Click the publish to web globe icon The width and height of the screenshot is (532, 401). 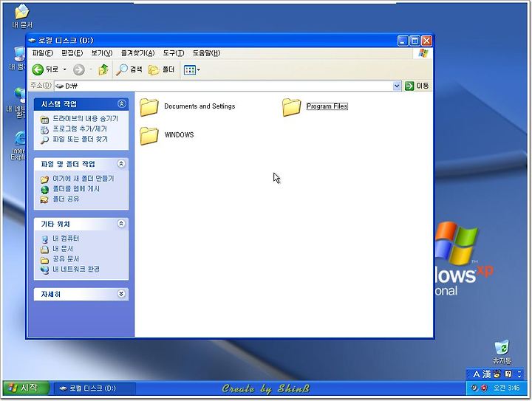pyautogui.click(x=44, y=190)
